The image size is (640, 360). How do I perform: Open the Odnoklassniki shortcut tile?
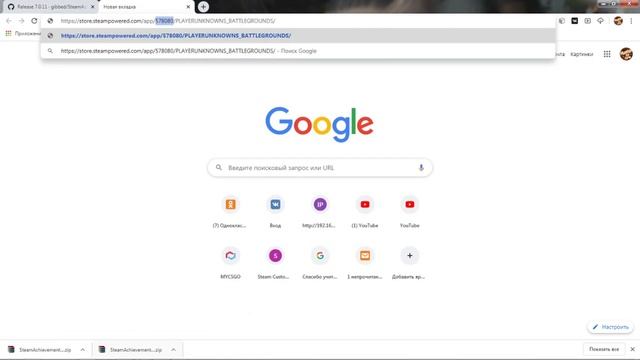coord(230,204)
